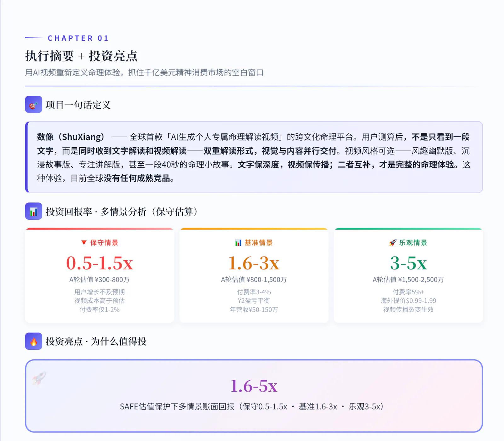Click the green 3-5x figure
The image size is (504, 441).
click(x=409, y=263)
